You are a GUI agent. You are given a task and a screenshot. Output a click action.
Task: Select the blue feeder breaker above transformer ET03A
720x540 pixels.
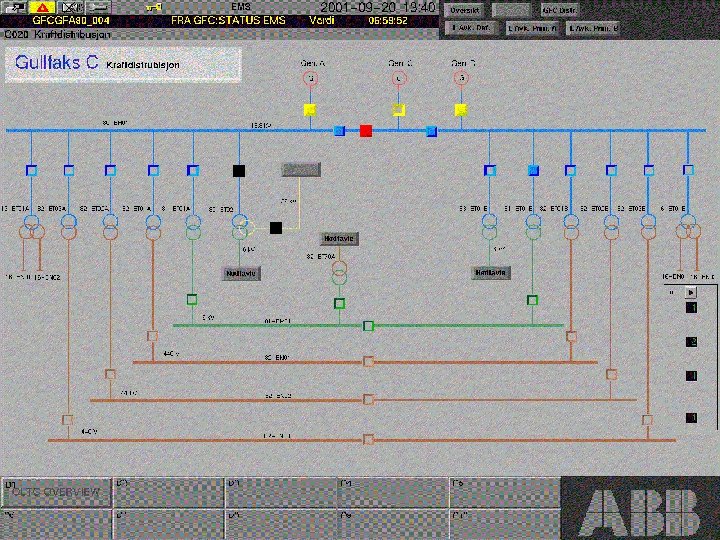[68, 171]
